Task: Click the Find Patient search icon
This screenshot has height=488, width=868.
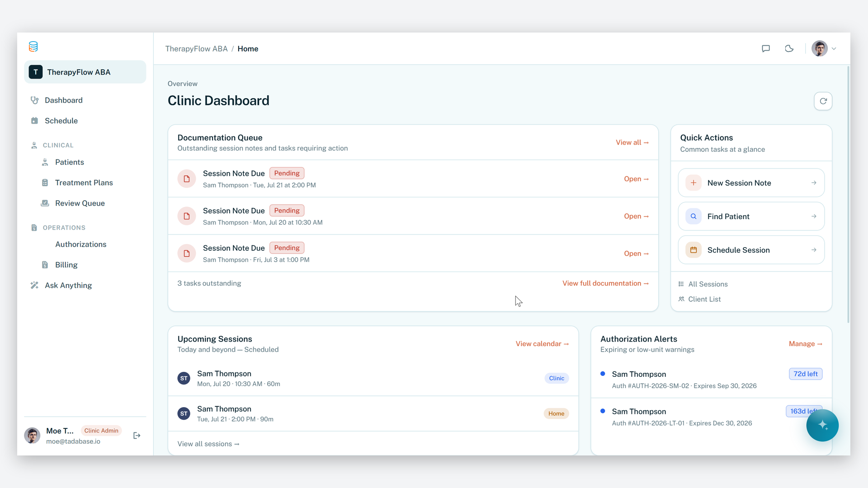Action: pos(693,216)
